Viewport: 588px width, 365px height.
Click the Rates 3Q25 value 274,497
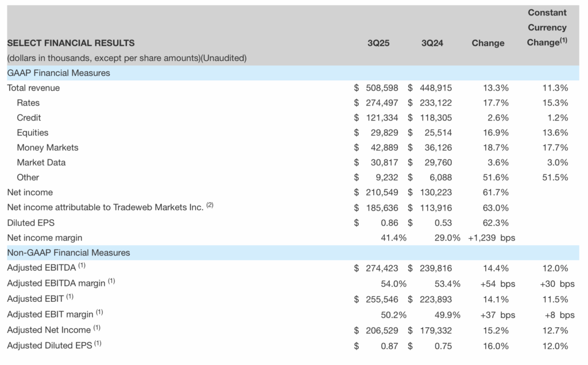pyautogui.click(x=382, y=103)
